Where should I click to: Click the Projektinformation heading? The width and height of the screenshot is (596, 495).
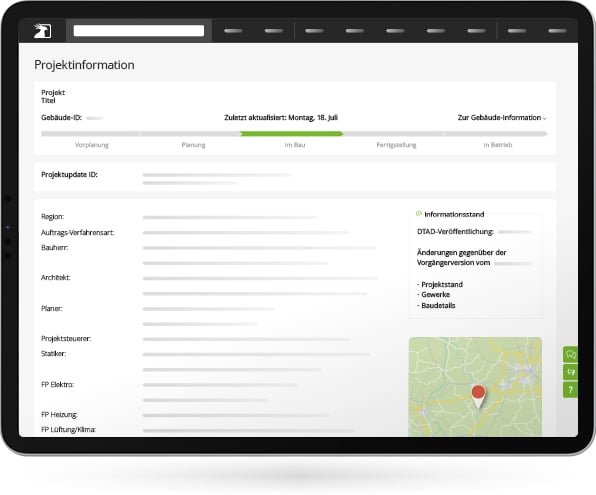pos(84,65)
